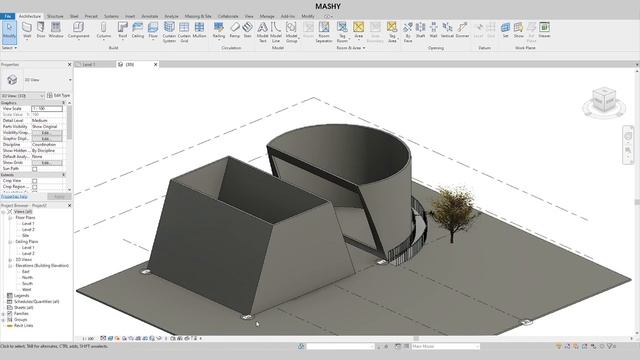Select the Room Separator tool
Viewport: 640px width, 360px height.
coord(324,32)
